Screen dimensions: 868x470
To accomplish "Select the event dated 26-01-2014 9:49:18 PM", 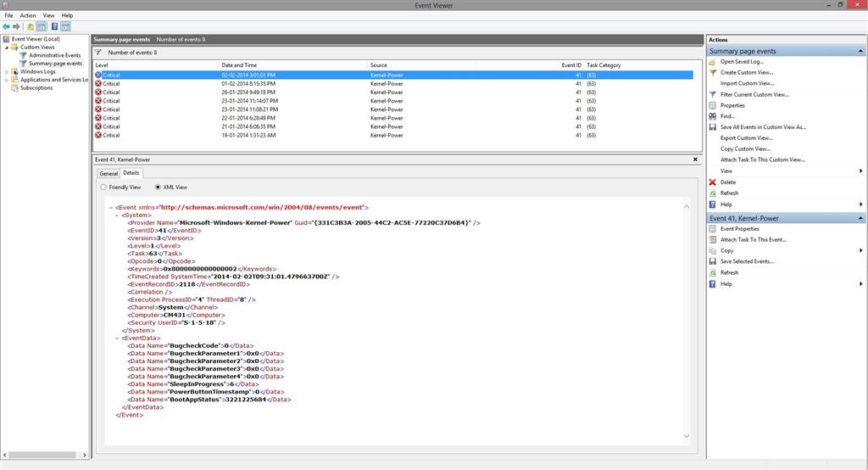I will coord(393,92).
